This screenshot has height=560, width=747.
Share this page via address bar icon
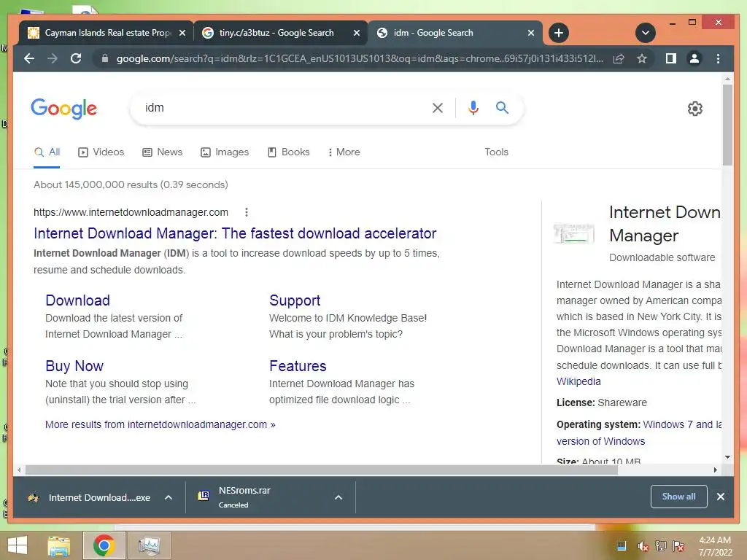coord(619,58)
